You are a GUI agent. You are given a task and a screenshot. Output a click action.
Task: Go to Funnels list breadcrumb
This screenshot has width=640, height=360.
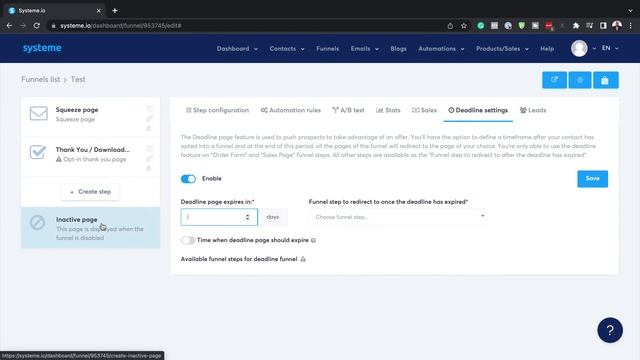point(40,80)
